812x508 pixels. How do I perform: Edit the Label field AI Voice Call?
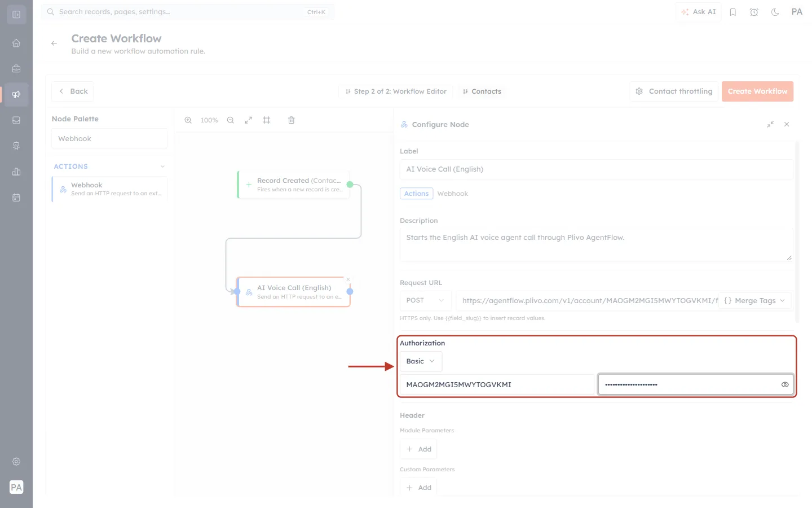click(597, 169)
